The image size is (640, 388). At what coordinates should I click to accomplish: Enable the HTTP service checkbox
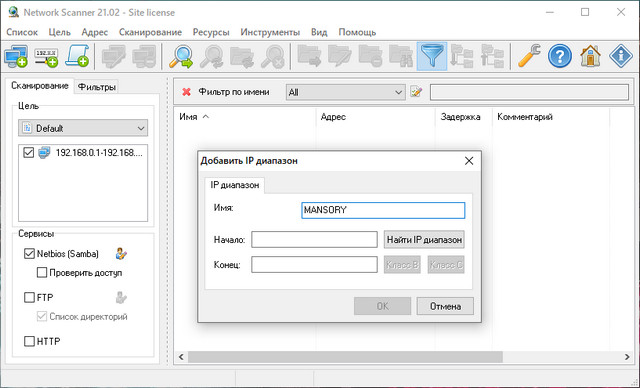click(29, 341)
